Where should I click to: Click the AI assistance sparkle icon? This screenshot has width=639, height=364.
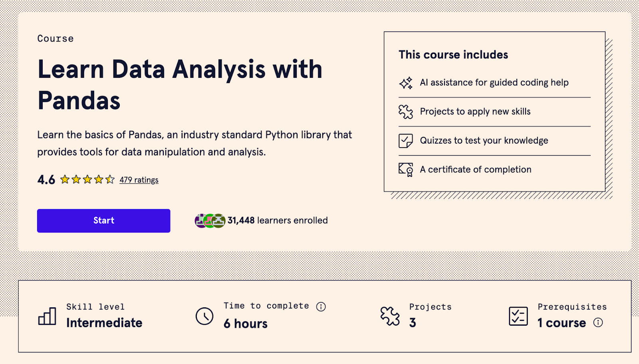[406, 83]
